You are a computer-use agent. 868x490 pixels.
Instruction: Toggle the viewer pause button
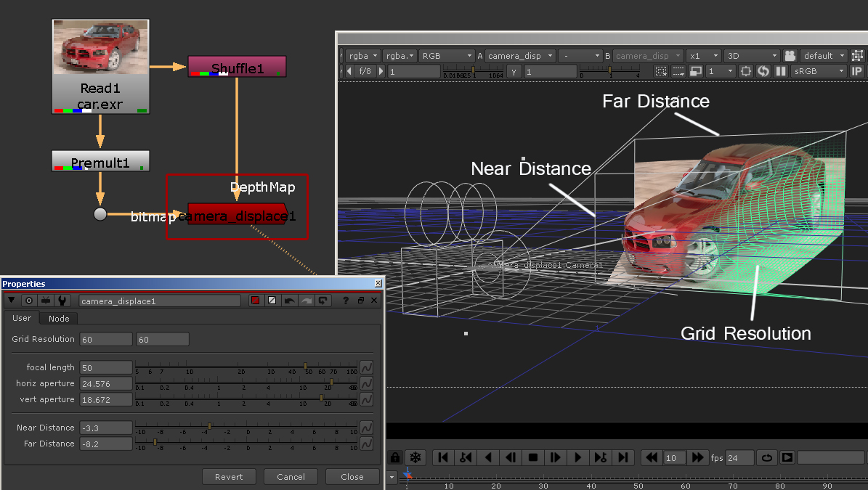[781, 71]
